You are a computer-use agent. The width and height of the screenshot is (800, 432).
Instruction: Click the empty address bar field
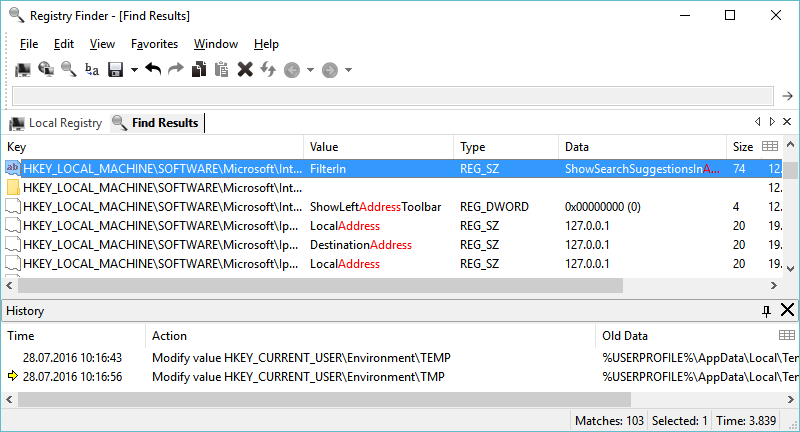click(x=392, y=96)
